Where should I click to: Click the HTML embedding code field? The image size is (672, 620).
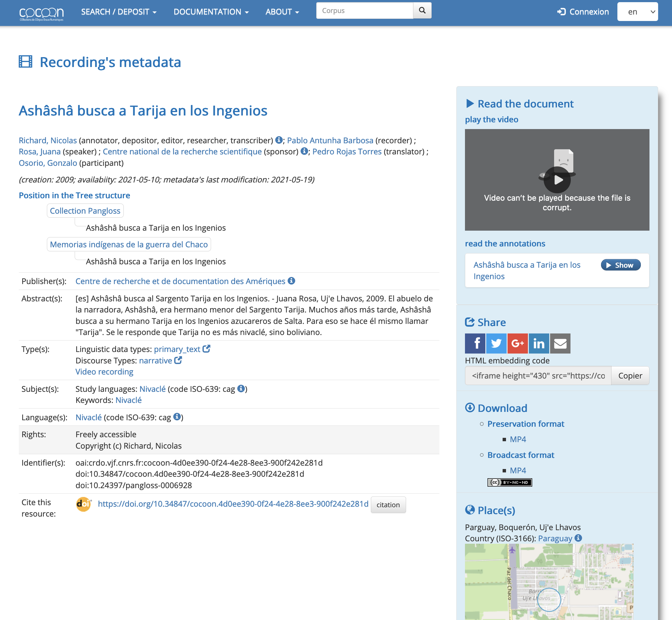[x=538, y=375]
